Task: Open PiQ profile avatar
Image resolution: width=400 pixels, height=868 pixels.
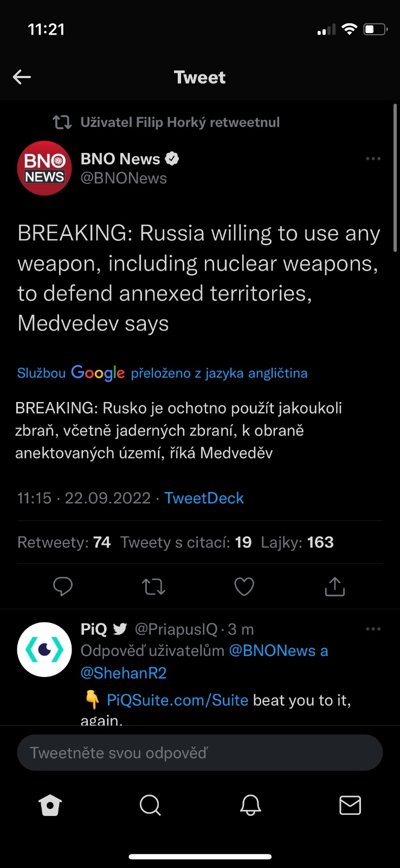Action: click(44, 649)
